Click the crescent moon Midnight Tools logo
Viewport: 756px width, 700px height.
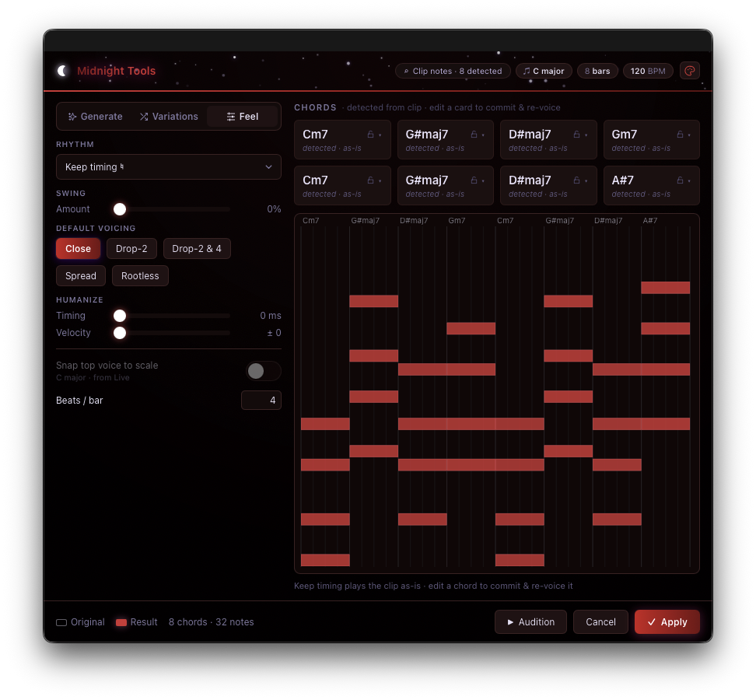62,71
